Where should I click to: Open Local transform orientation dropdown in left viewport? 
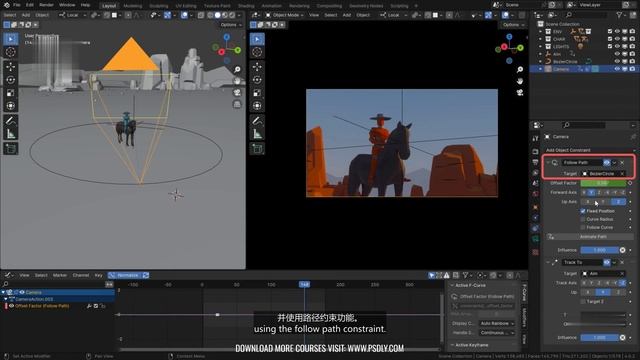point(73,15)
